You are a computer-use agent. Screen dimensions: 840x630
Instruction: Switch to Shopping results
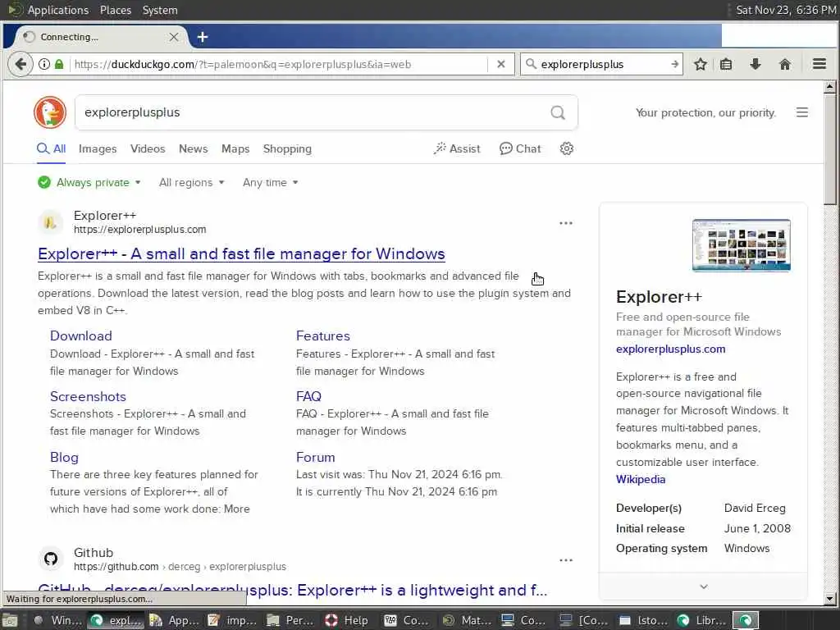point(287,149)
